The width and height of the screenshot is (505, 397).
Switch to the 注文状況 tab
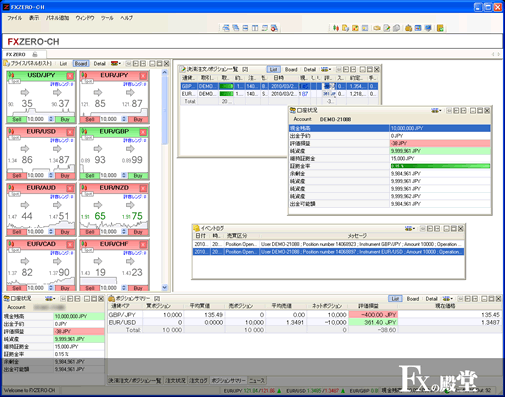click(x=175, y=380)
